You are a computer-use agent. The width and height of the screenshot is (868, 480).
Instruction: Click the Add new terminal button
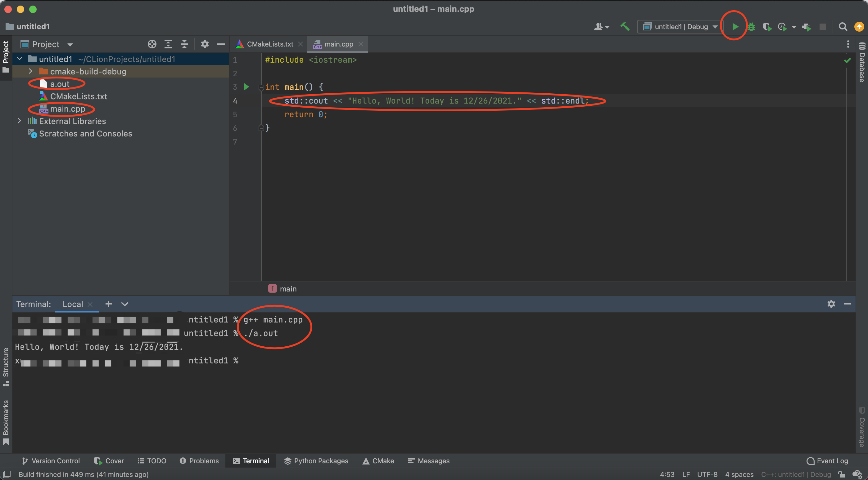(x=108, y=304)
